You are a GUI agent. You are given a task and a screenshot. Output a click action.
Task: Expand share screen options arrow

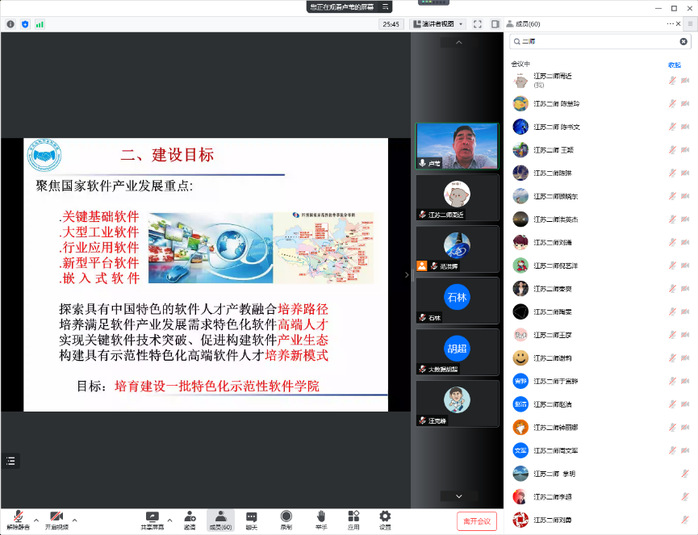168,520
